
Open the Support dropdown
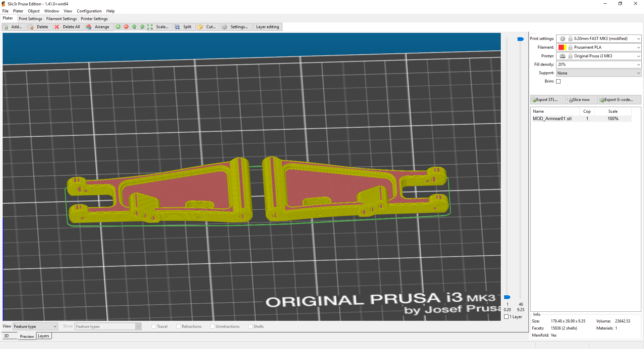coord(599,73)
